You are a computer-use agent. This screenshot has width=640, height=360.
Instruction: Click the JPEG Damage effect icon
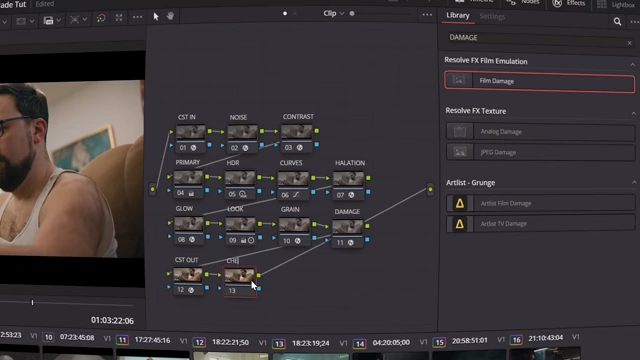(x=460, y=152)
